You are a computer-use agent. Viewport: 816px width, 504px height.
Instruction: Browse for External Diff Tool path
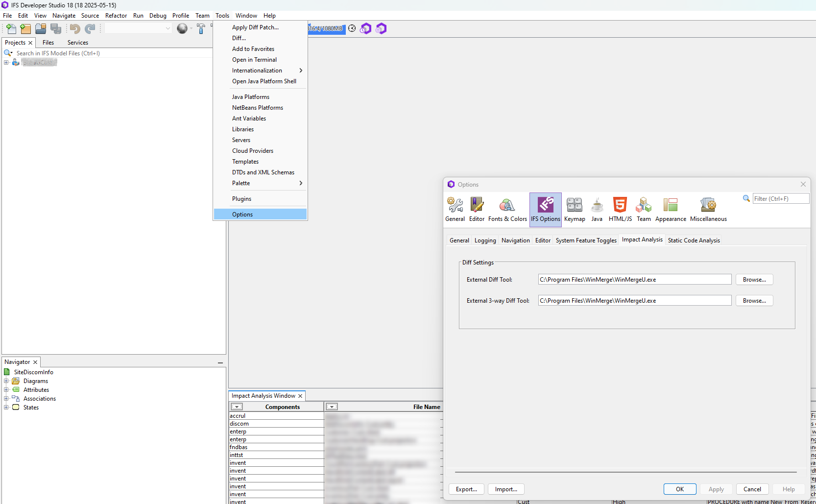pyautogui.click(x=754, y=280)
